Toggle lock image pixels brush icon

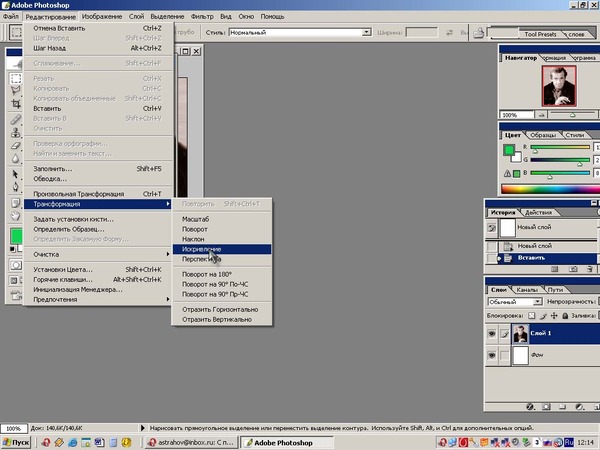[543, 316]
